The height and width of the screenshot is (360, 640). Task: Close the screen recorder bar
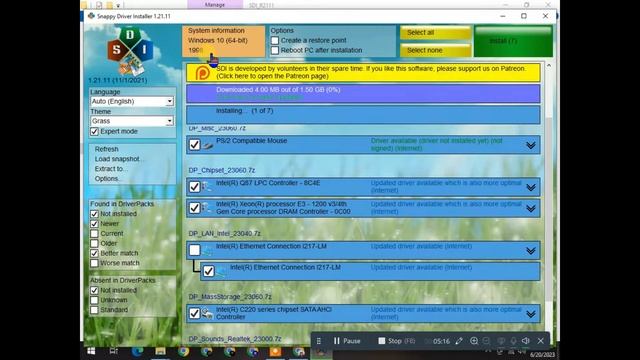(x=540, y=341)
